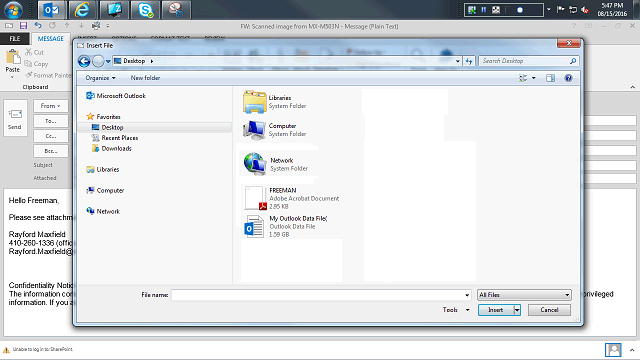640x360 pixels.
Task: Click the Search Desktop field
Action: [529, 61]
